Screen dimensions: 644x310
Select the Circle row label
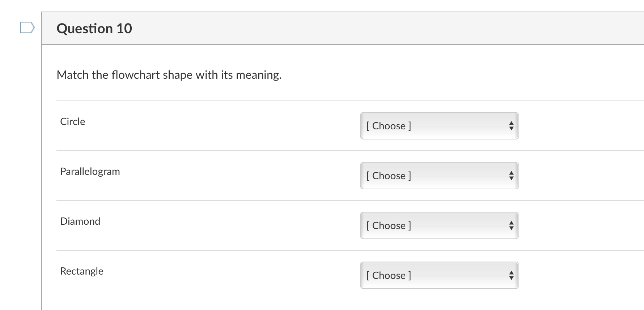pyautogui.click(x=72, y=121)
